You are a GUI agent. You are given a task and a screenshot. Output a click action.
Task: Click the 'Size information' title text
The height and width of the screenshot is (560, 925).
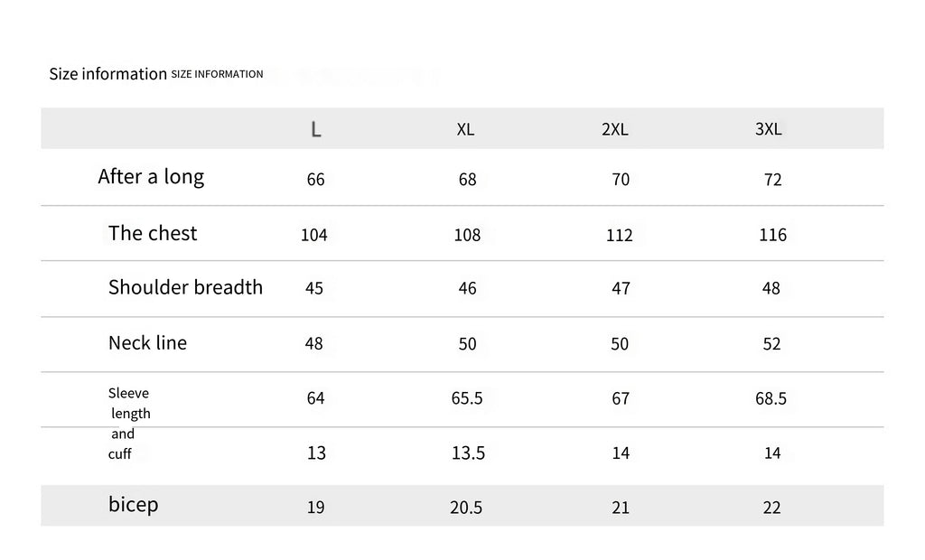pos(108,74)
